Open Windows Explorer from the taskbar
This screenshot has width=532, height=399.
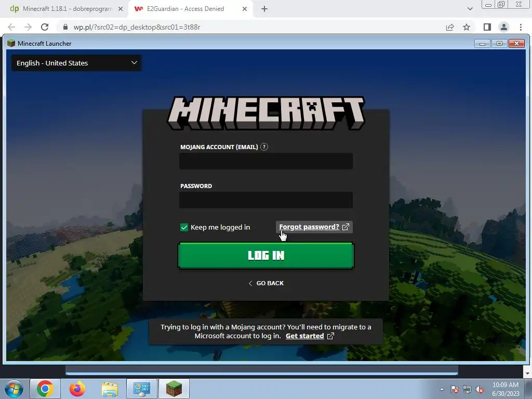(110, 389)
